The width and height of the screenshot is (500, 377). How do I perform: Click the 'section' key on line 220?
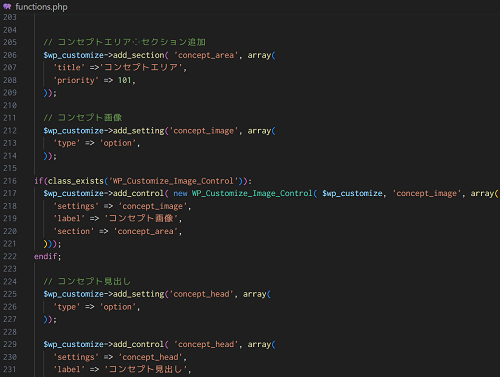click(x=74, y=231)
